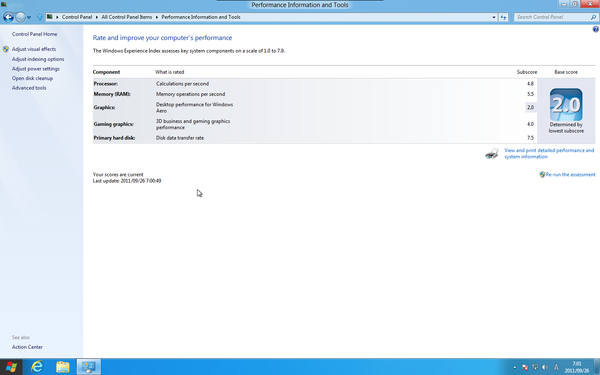This screenshot has width=600, height=375.
Task: Click the Control Panel taskbar button
Action: click(89, 367)
